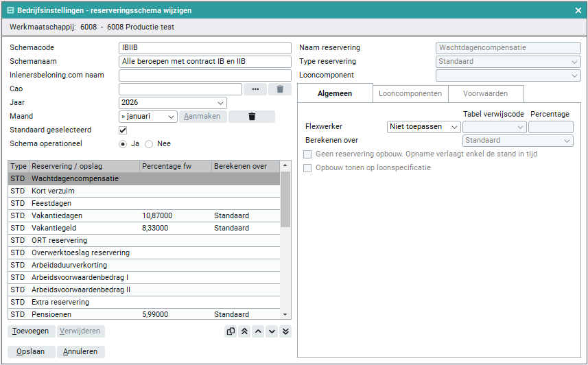Click the Percentage fw column header
The image size is (588, 365).
[176, 166]
